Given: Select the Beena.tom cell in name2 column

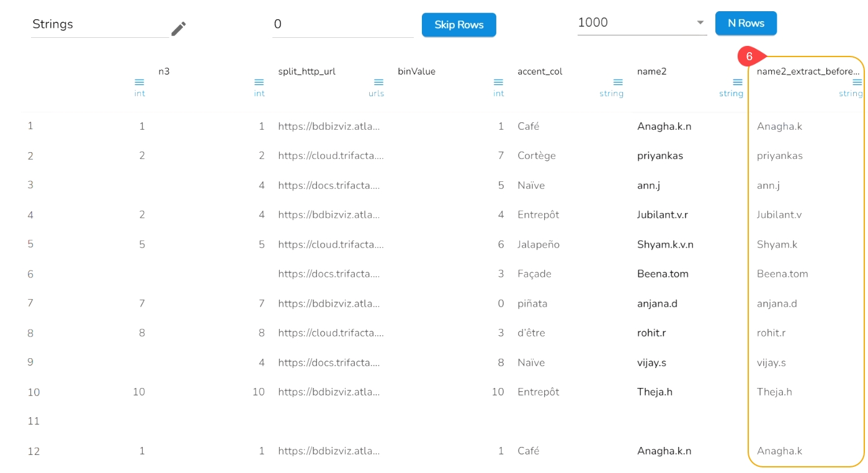Looking at the screenshot, I should tap(663, 274).
